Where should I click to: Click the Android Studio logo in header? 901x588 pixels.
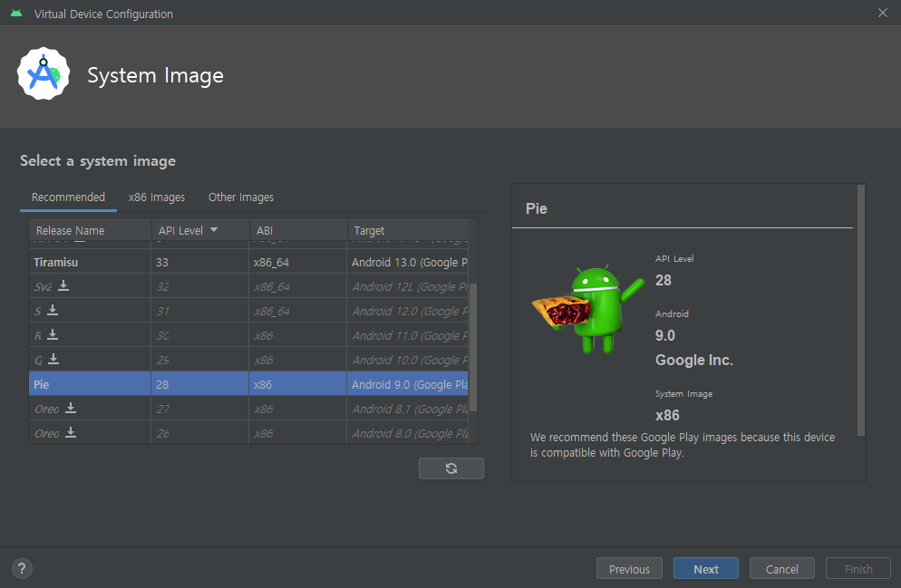(x=44, y=73)
